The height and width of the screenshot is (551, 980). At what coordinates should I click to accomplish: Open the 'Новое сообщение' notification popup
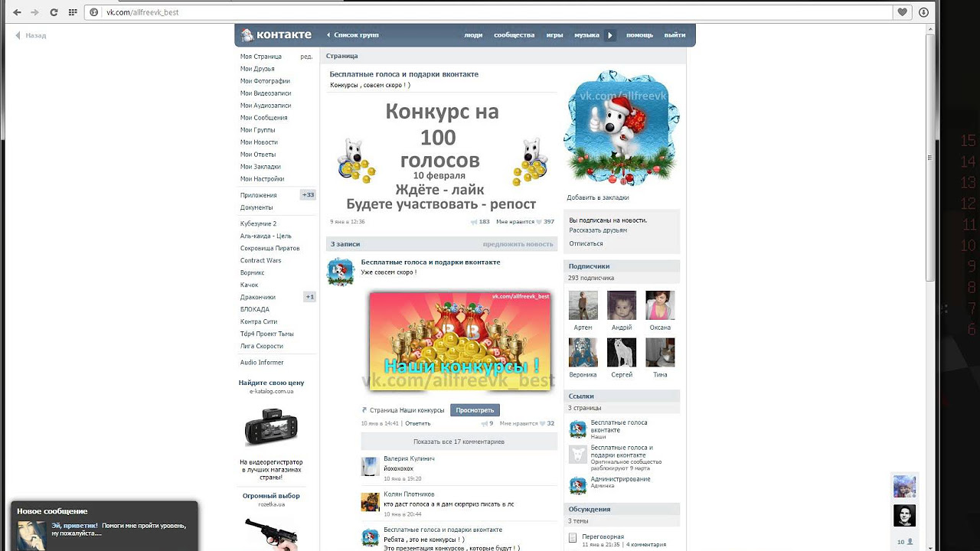[x=105, y=527]
